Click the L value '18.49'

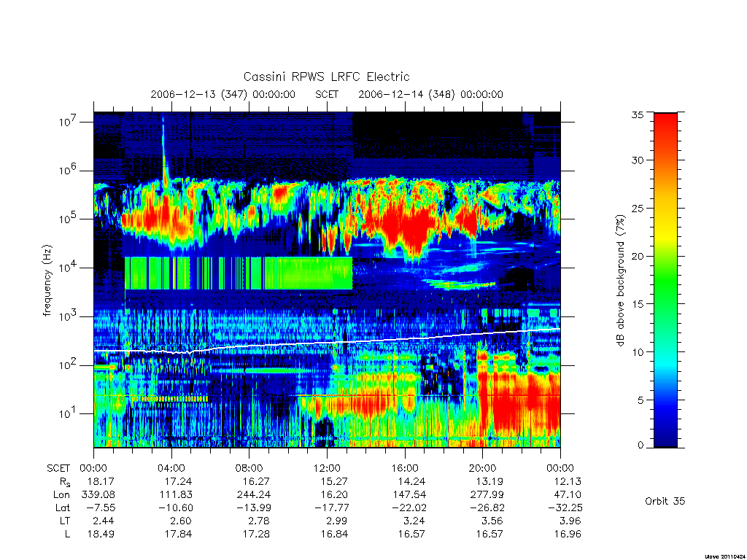pyautogui.click(x=101, y=534)
